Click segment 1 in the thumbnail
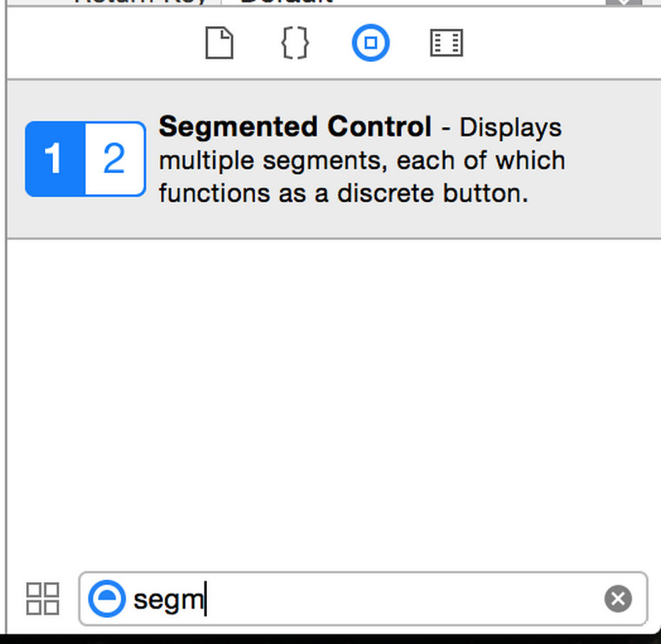Viewport: 661px width, 644px height. click(x=55, y=159)
